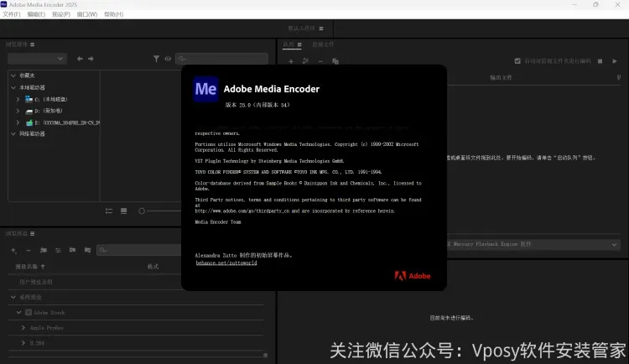Click the Adobe logo in About dialog
629x364 pixels.
point(413,276)
